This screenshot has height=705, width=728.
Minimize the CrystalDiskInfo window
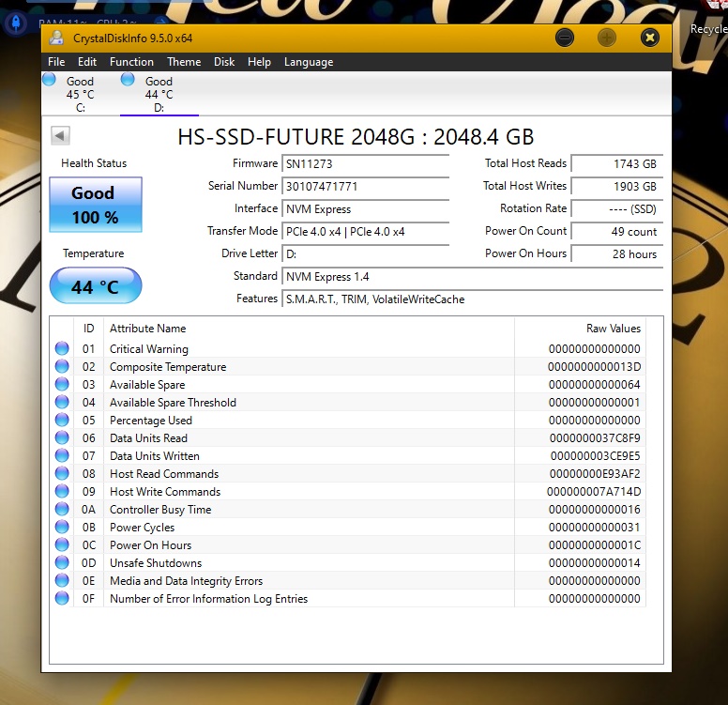565,38
